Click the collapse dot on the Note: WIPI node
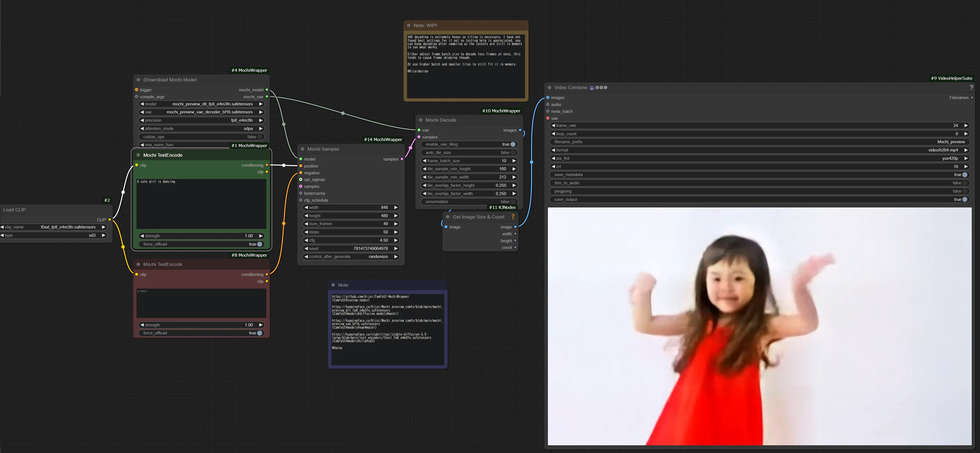The width and height of the screenshot is (980, 453). point(409,25)
